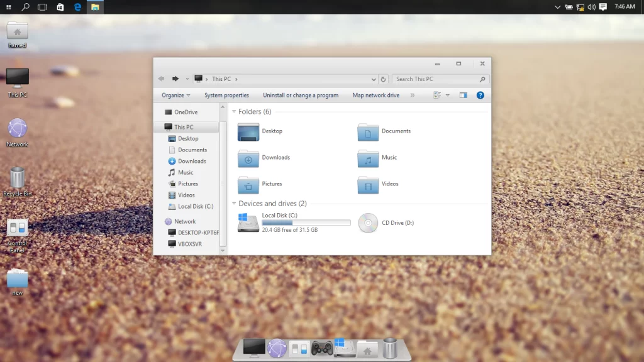This screenshot has width=644, height=362.
Task: Select Pictures in the navigation pane
Action: pos(187,184)
